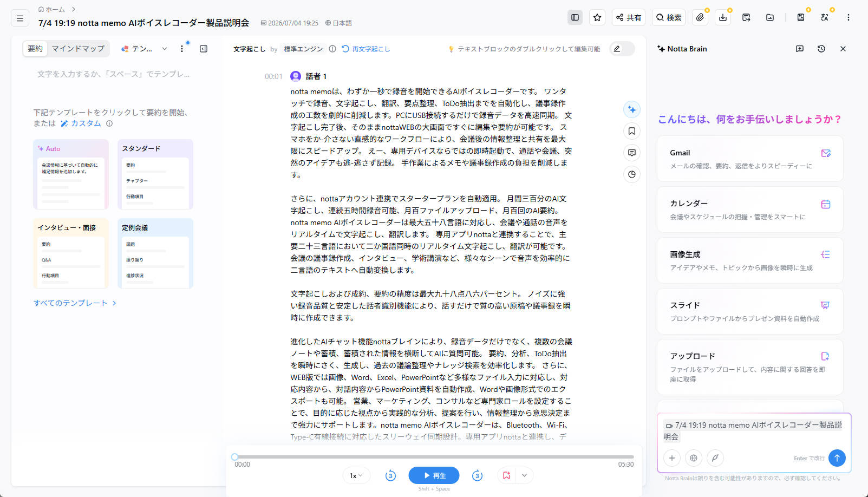
Task: Toggle the transcript edit mode switch
Action: point(622,49)
